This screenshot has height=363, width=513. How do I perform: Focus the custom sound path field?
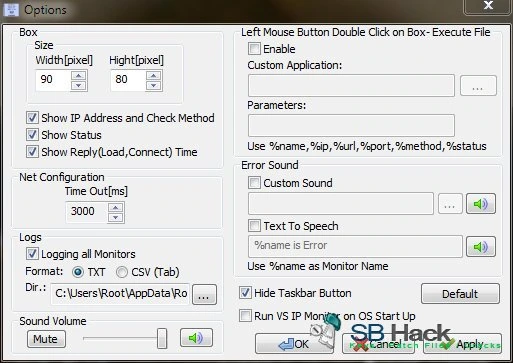341,203
